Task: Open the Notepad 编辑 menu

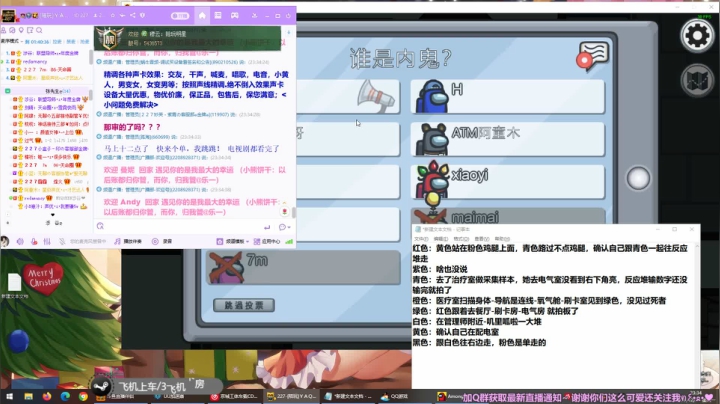Action: (441, 239)
